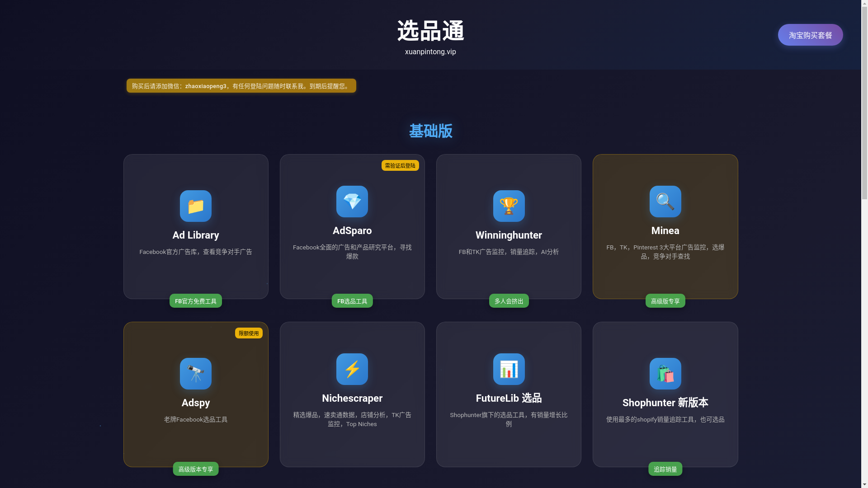Image resolution: width=868 pixels, height=488 pixels.
Task: Open the Nichescraper title
Action: pyautogui.click(x=352, y=398)
